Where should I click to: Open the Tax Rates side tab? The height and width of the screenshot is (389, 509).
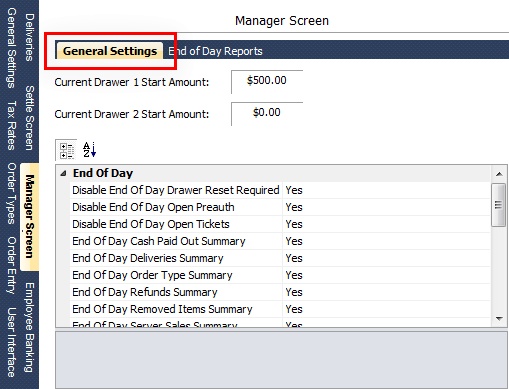coord(11,125)
